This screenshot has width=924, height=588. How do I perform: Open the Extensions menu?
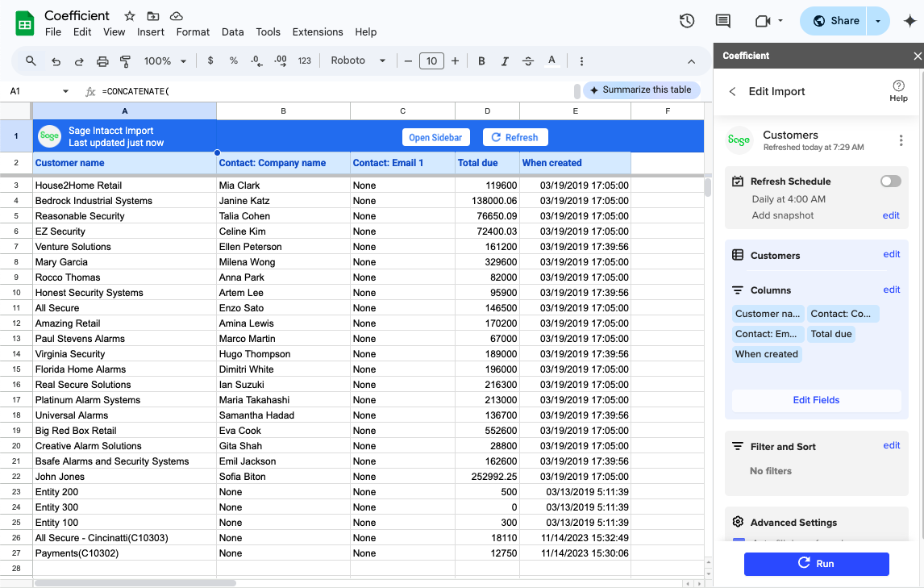318,31
